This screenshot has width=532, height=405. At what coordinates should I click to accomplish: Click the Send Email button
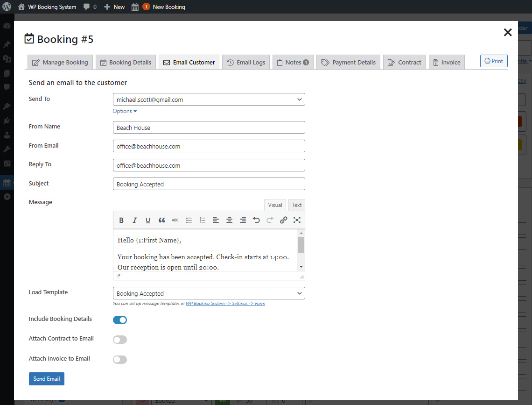tap(47, 379)
